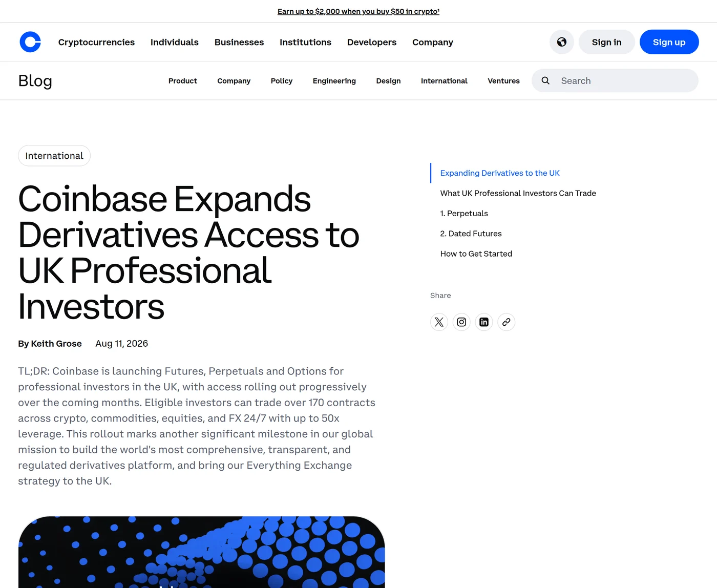Open Company menu in top navigation
The image size is (717, 588).
point(433,42)
